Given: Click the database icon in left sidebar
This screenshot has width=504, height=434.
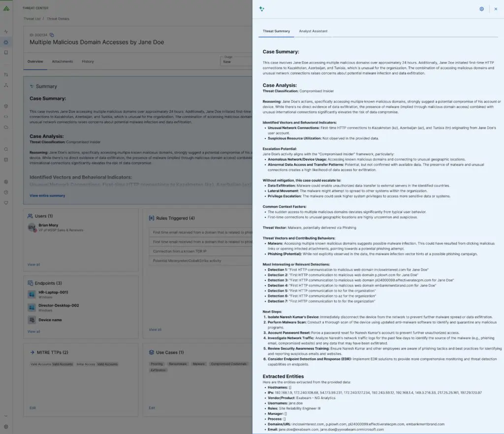Looking at the screenshot, I should [6, 160].
